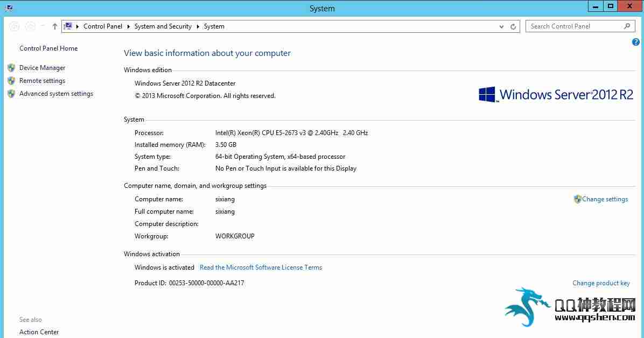Click WORKGROUP workgroup value
Image resolution: width=644 pixels, height=338 pixels.
point(235,236)
